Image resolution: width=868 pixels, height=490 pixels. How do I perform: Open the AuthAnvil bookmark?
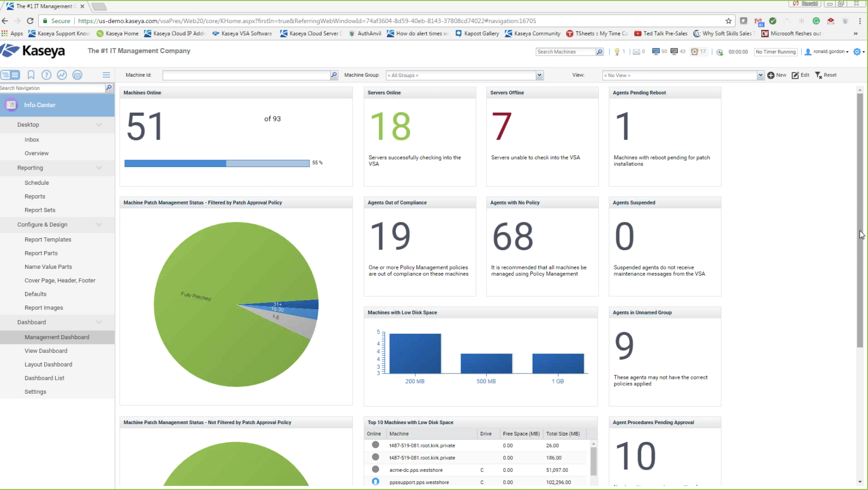365,33
